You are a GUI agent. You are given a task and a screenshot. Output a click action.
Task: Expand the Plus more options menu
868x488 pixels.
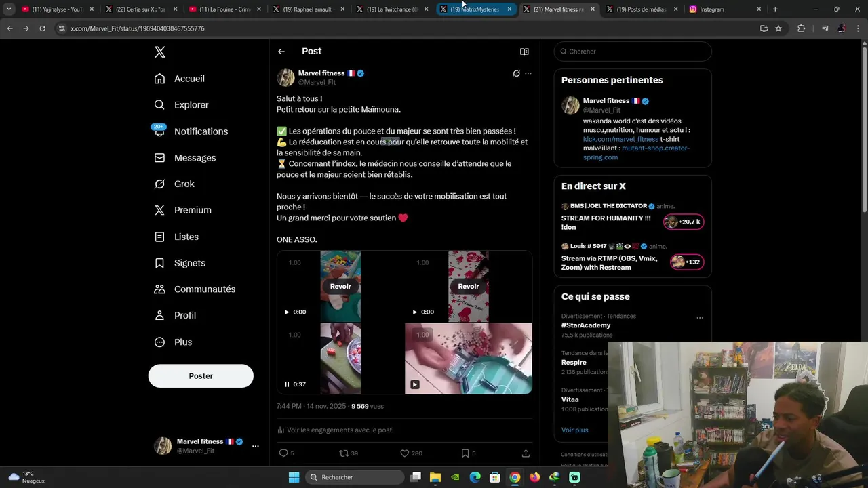point(173,342)
